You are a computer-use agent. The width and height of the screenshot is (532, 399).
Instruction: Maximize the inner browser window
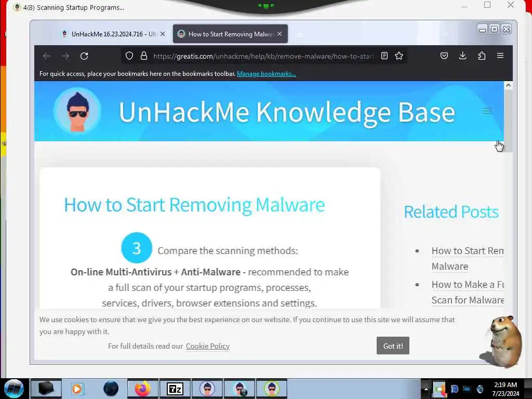494,30
